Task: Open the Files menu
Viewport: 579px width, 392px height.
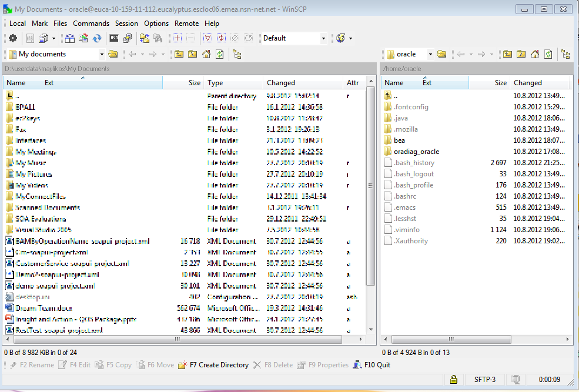Action: tap(60, 24)
